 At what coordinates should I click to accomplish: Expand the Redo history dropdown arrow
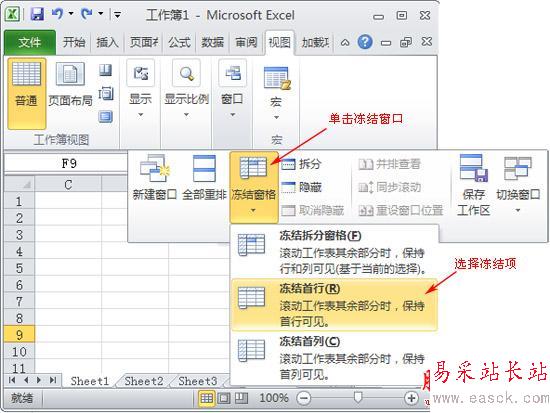tap(101, 14)
